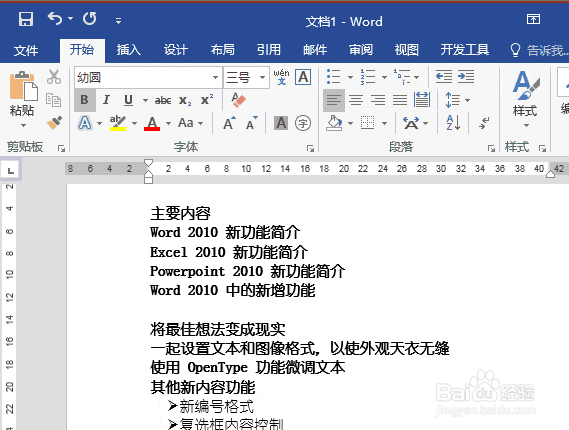Align text left
Image resolution: width=569 pixels, height=430 pixels.
334,100
